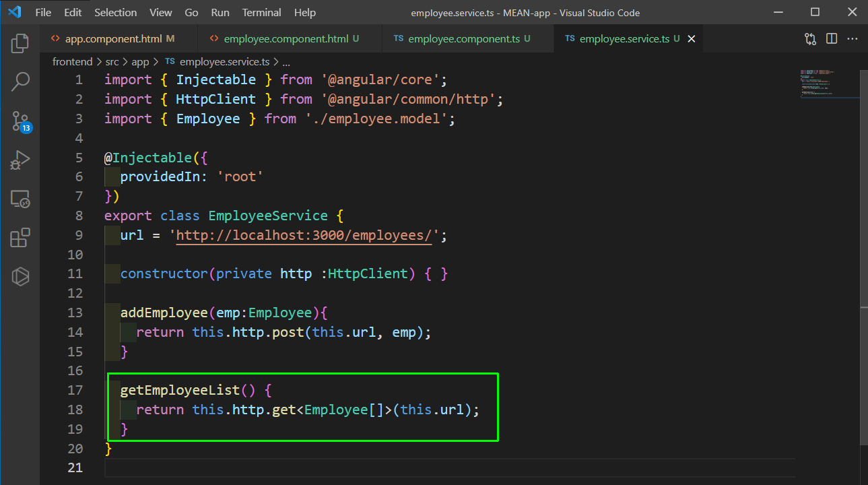Click the constructor keyword on line 11
Viewport: 868px width, 485px height.
coord(164,274)
